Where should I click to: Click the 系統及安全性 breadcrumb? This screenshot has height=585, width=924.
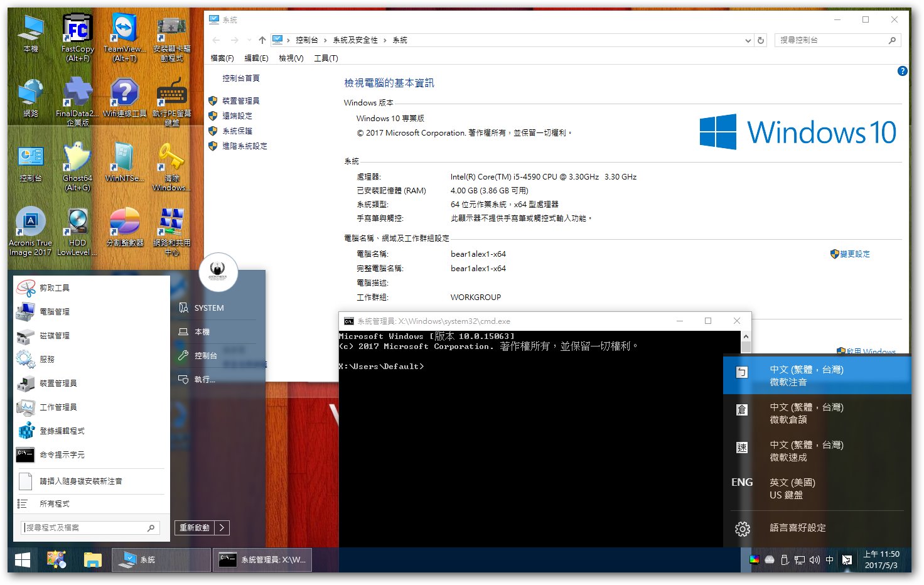pyautogui.click(x=355, y=40)
